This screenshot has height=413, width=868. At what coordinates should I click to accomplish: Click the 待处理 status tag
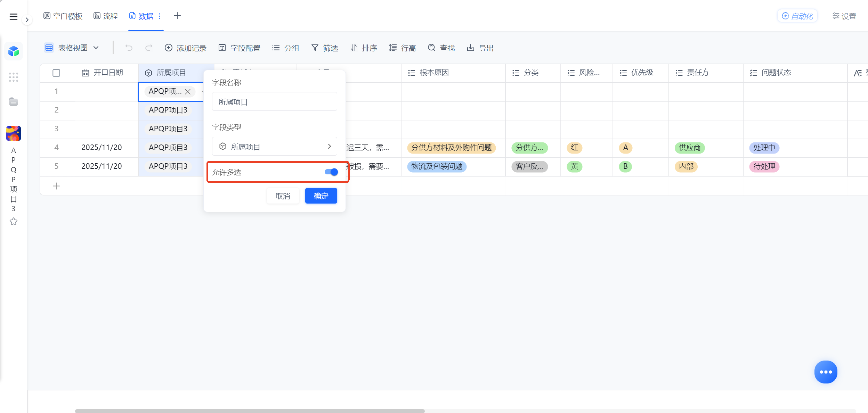764,166
